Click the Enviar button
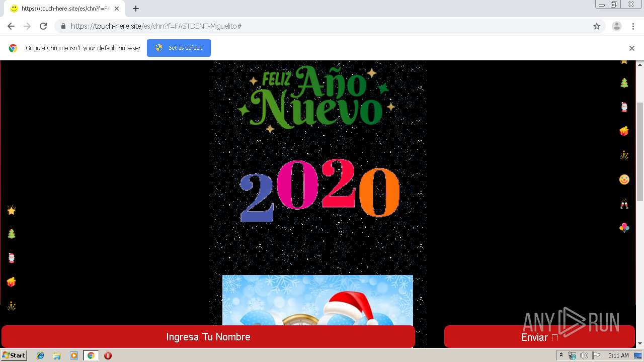 tap(539, 337)
